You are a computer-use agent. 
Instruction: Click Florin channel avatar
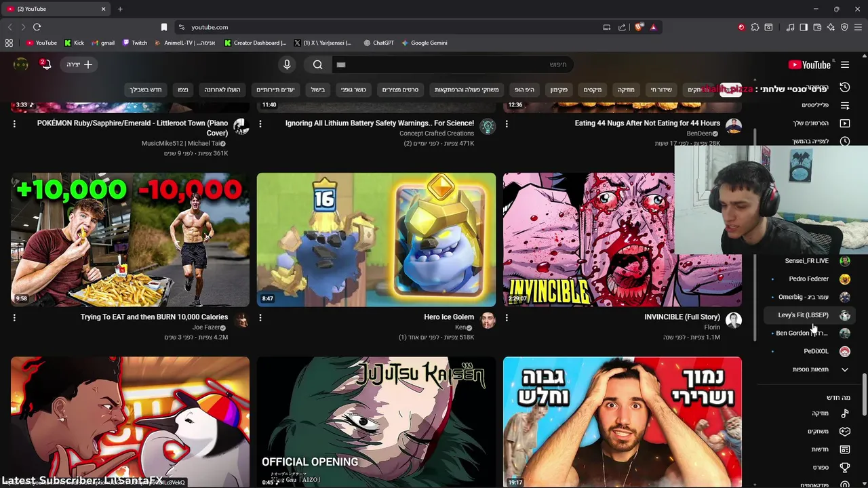(x=734, y=320)
